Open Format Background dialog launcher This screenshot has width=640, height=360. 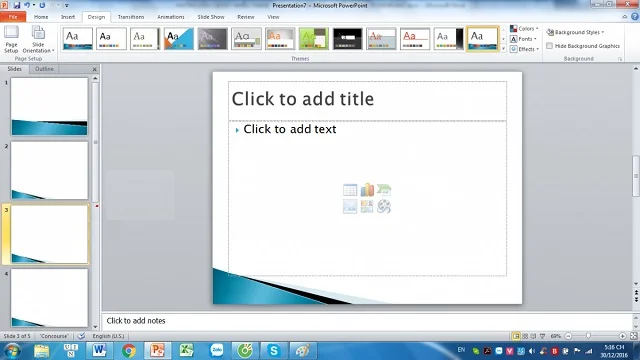[x=620, y=59]
